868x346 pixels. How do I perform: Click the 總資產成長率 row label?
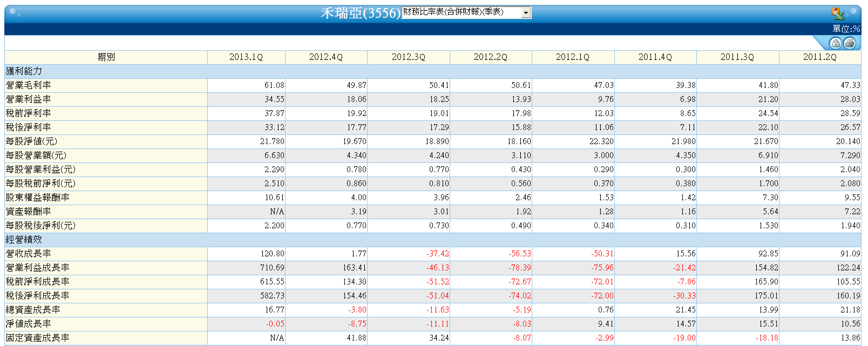33,310
